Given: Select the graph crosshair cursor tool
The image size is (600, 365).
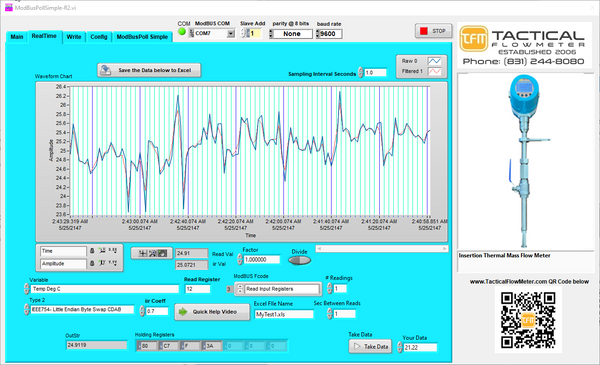Looking at the screenshot, I should coord(143,253).
